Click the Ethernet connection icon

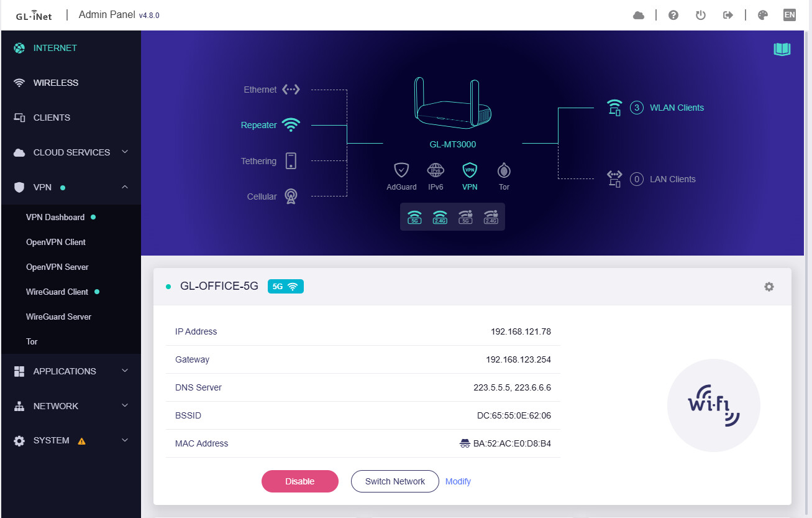(x=291, y=90)
